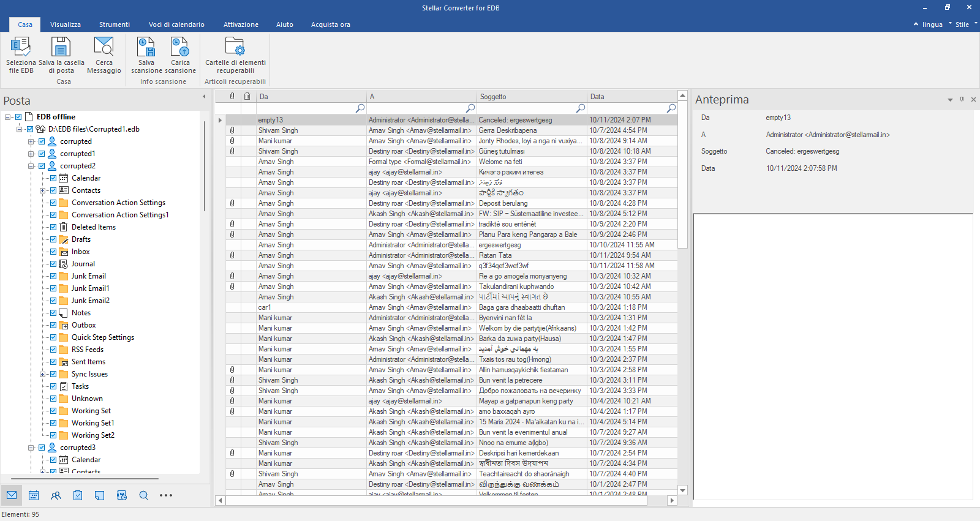This screenshot has width=980, height=521.
Task: Click Carica scansione icon
Action: coord(180,55)
